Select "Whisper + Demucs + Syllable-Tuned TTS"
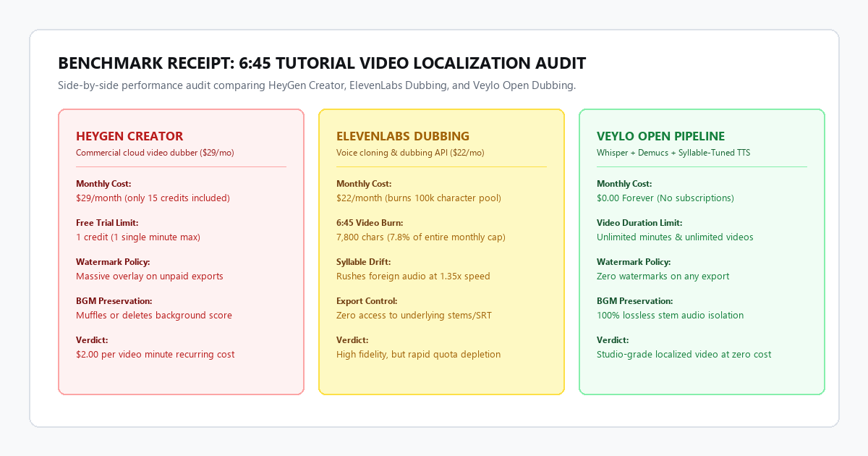 click(x=673, y=153)
